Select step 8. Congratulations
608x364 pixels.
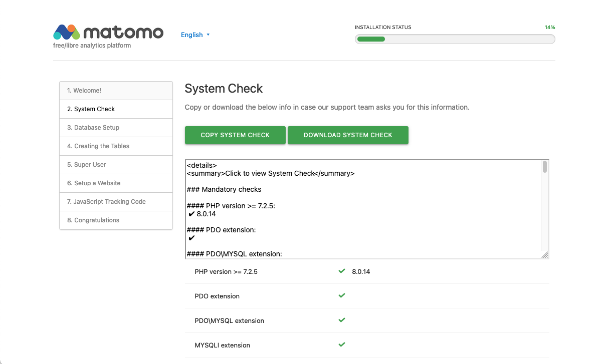coord(116,220)
